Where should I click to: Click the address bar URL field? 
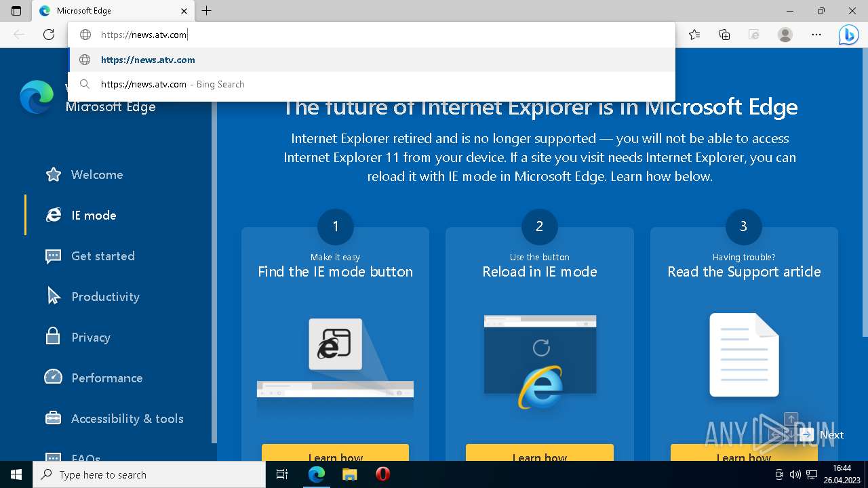372,35
